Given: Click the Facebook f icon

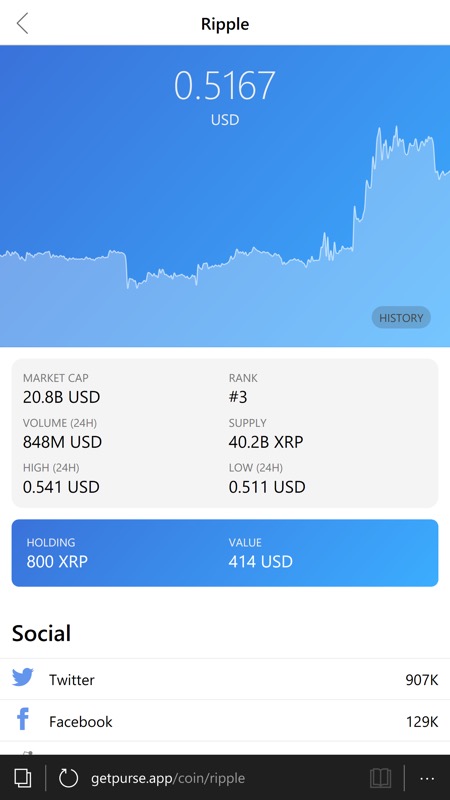Looking at the screenshot, I should tap(22, 719).
